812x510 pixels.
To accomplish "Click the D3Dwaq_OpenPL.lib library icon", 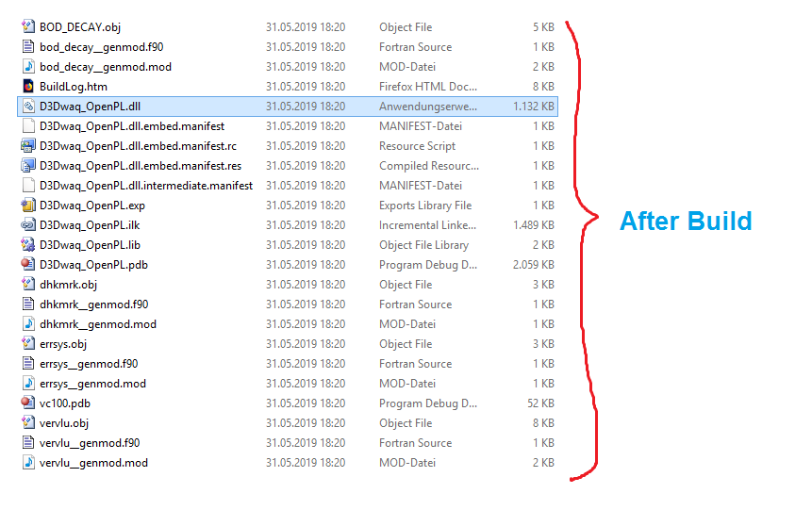I will (x=28, y=245).
